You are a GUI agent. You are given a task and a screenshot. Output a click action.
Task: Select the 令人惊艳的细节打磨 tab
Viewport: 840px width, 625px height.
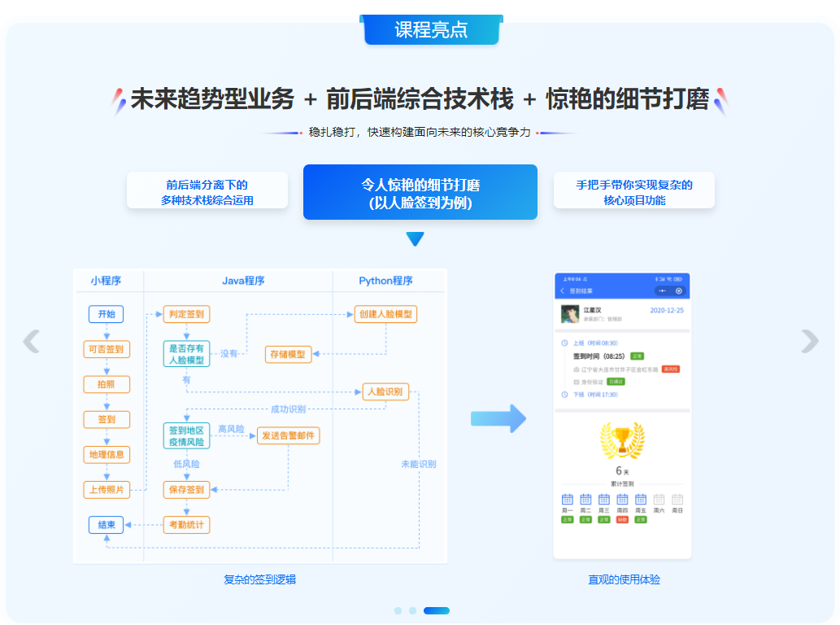420,193
